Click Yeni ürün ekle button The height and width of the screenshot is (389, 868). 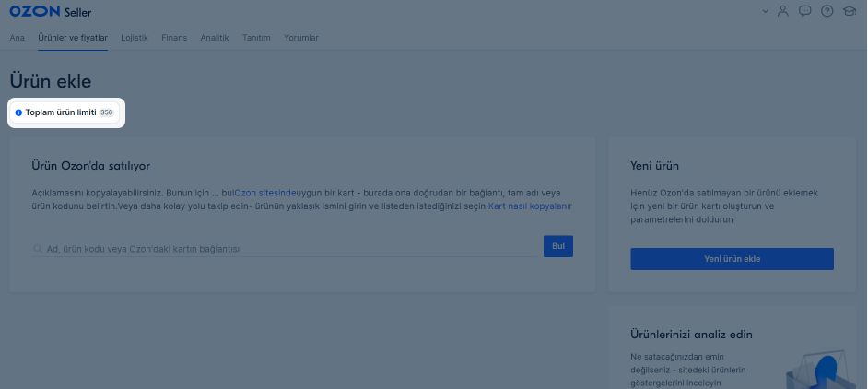coord(732,259)
